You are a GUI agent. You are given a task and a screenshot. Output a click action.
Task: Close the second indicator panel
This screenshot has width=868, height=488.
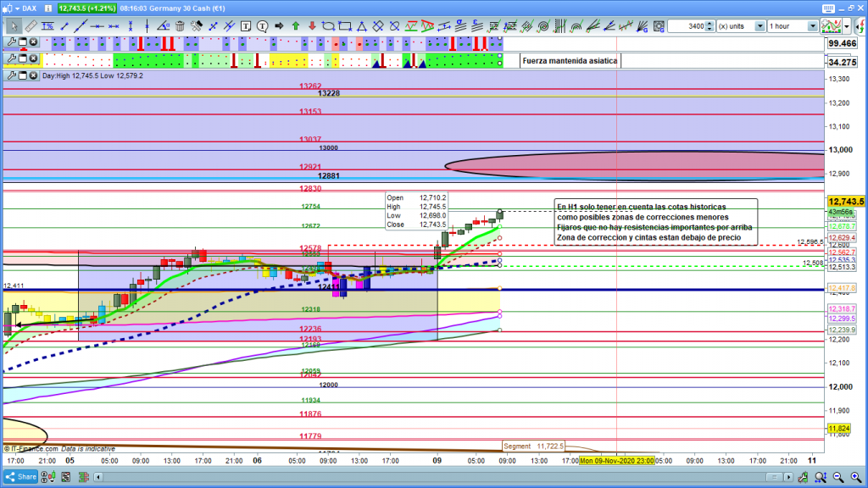coord(33,59)
